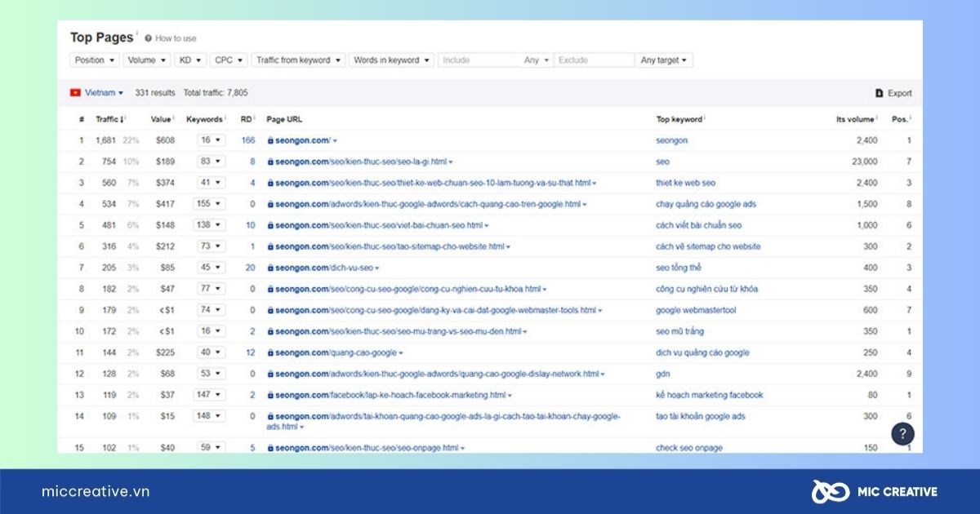Screen dimensions: 980x514
Task: Expand the Traffic from keyword filter
Action: 298,60
